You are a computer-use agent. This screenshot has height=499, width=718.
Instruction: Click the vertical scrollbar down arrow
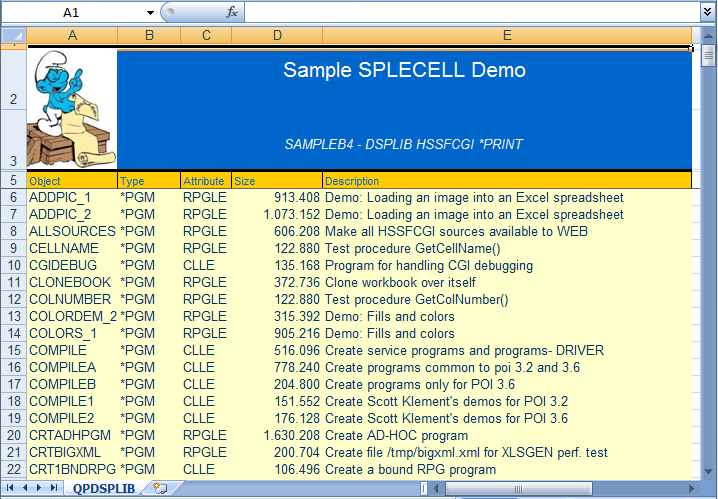coord(708,471)
